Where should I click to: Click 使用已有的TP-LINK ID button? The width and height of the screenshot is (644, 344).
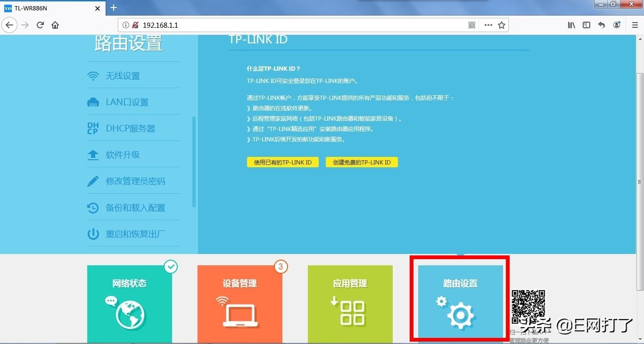[282, 162]
